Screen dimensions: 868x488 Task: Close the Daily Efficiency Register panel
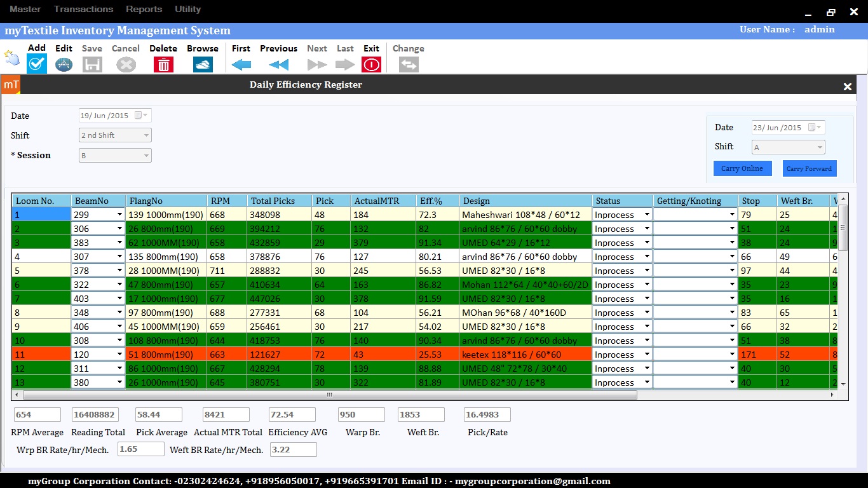tap(847, 86)
